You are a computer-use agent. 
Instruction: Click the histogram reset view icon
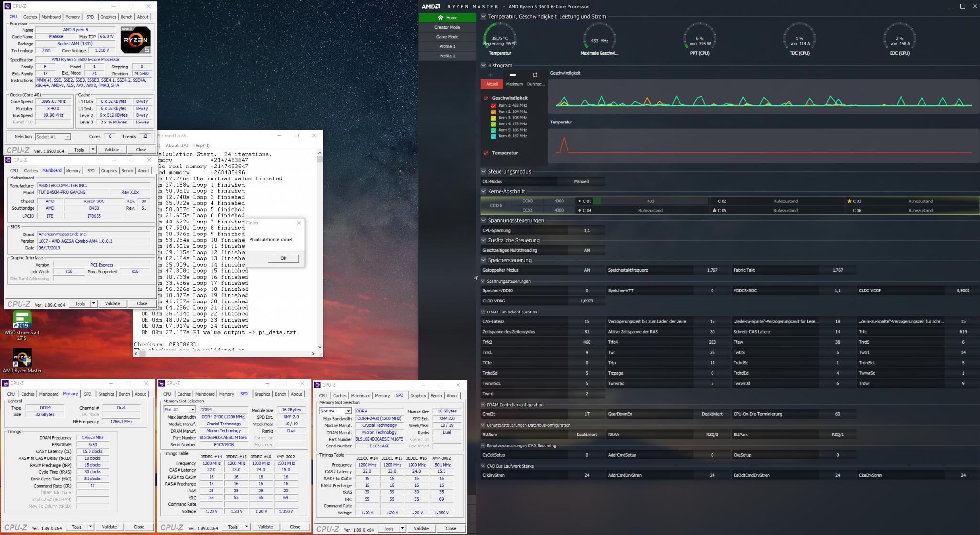pos(535,75)
